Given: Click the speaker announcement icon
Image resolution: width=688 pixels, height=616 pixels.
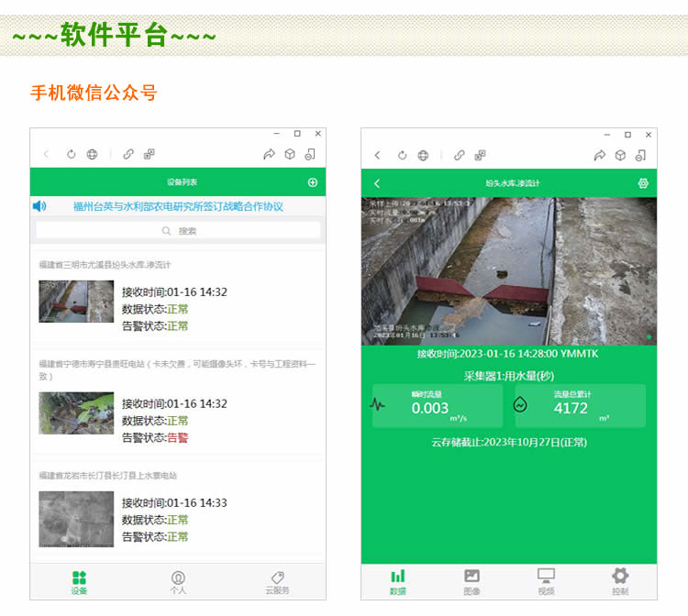Looking at the screenshot, I should point(39,206).
